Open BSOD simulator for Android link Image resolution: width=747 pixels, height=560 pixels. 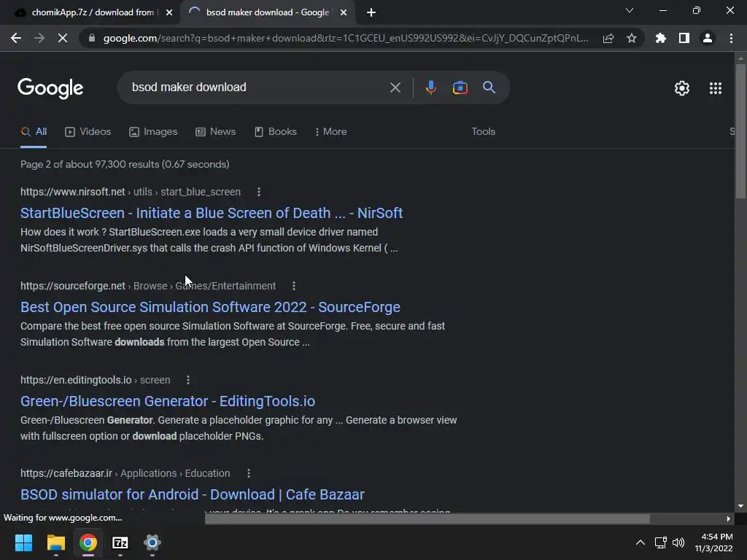[193, 494]
